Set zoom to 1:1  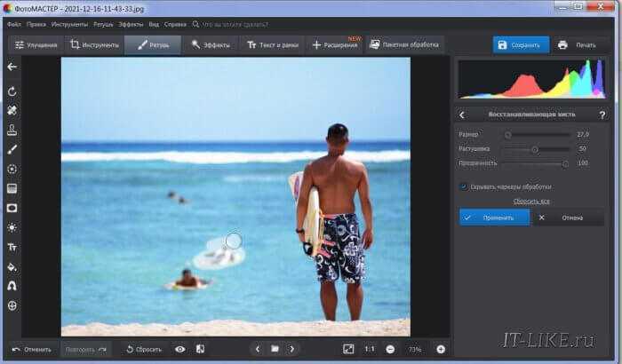click(370, 349)
